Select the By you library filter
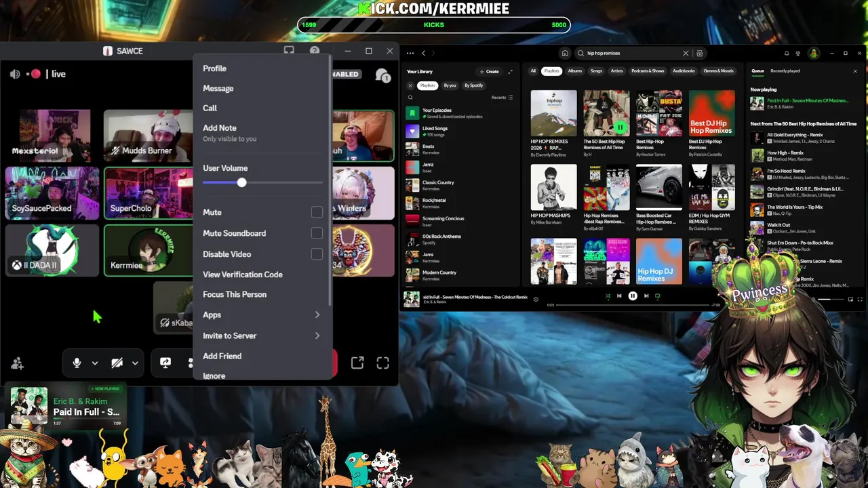Screen dimensions: 868x488 pyautogui.click(x=450, y=85)
